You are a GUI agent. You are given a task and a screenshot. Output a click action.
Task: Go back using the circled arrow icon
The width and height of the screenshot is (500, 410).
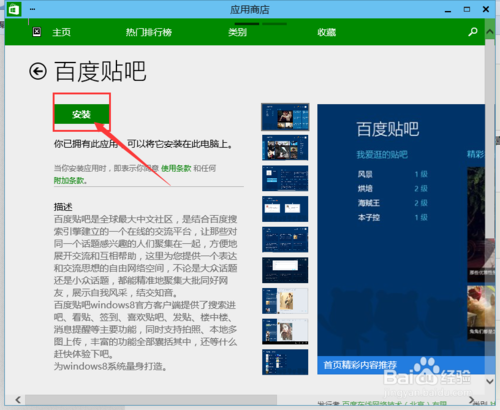tap(38, 71)
